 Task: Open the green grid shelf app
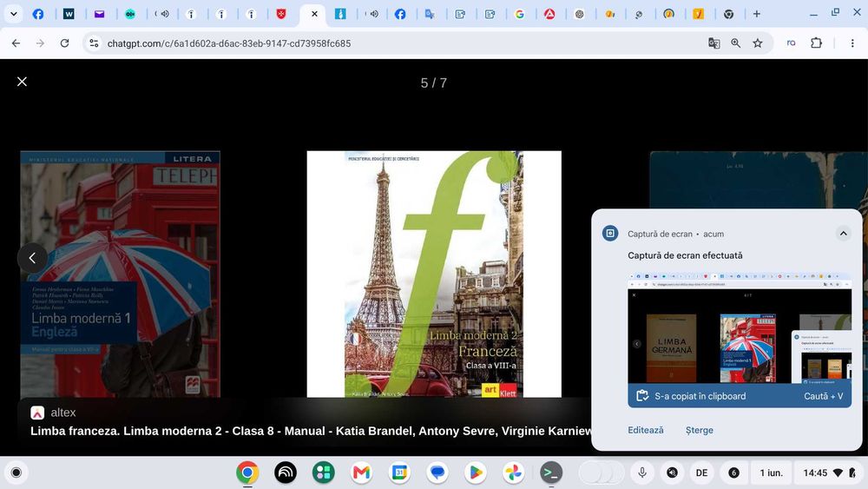323,472
